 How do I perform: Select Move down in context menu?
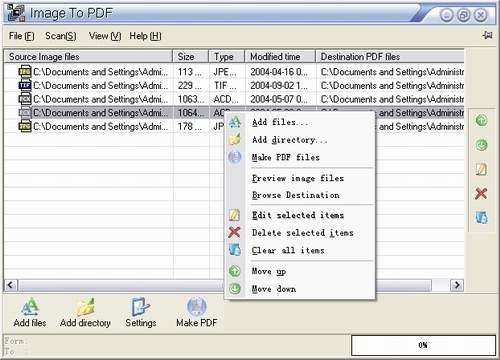pyautogui.click(x=300, y=289)
